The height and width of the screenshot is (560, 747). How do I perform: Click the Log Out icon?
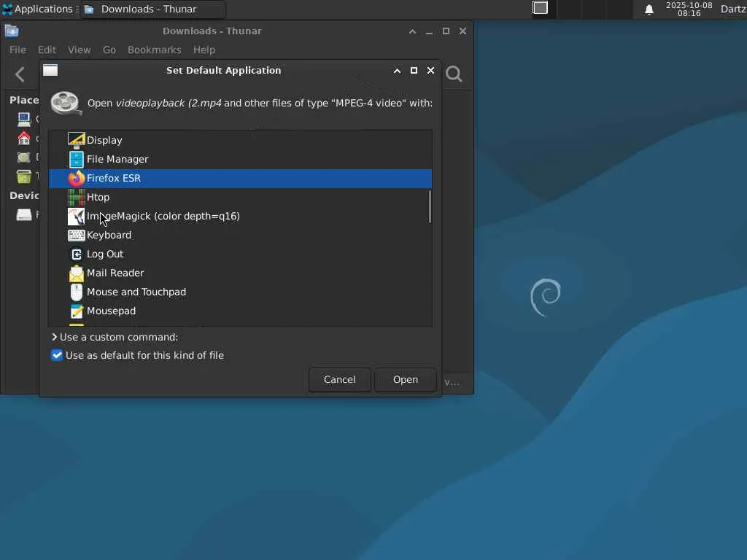click(76, 254)
